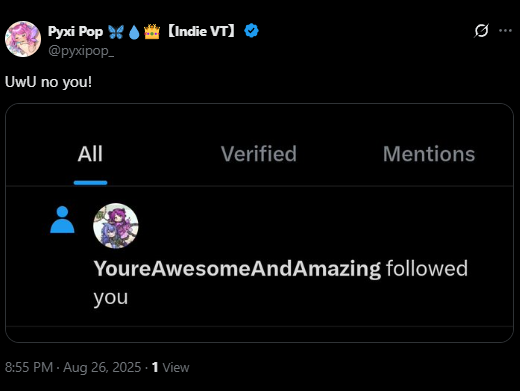Select the All notifications tab
520x391 pixels.
[90, 154]
